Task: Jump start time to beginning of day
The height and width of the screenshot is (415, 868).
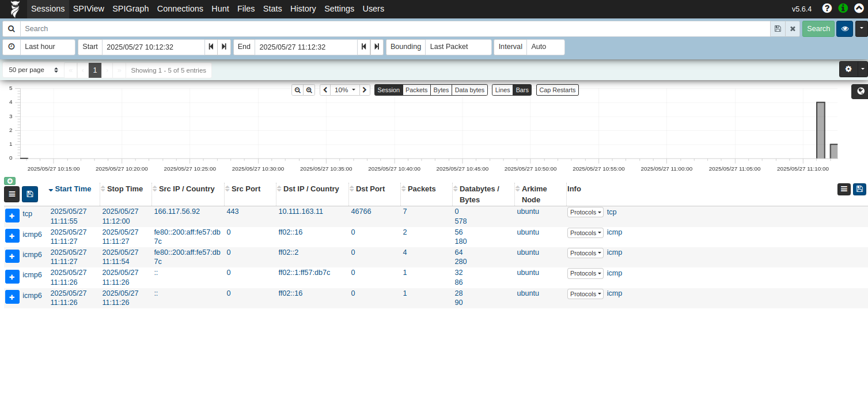Action: coord(211,47)
